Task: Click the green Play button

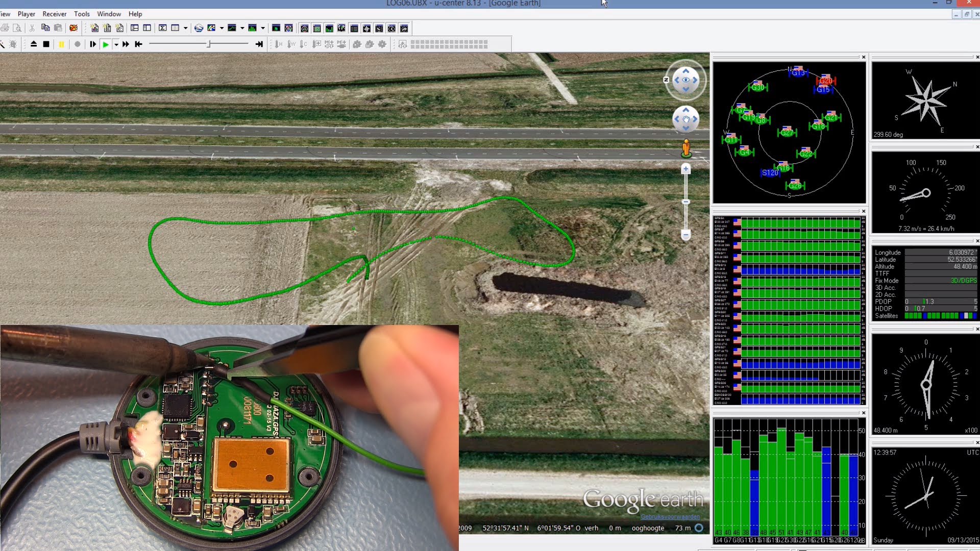Action: [106, 44]
